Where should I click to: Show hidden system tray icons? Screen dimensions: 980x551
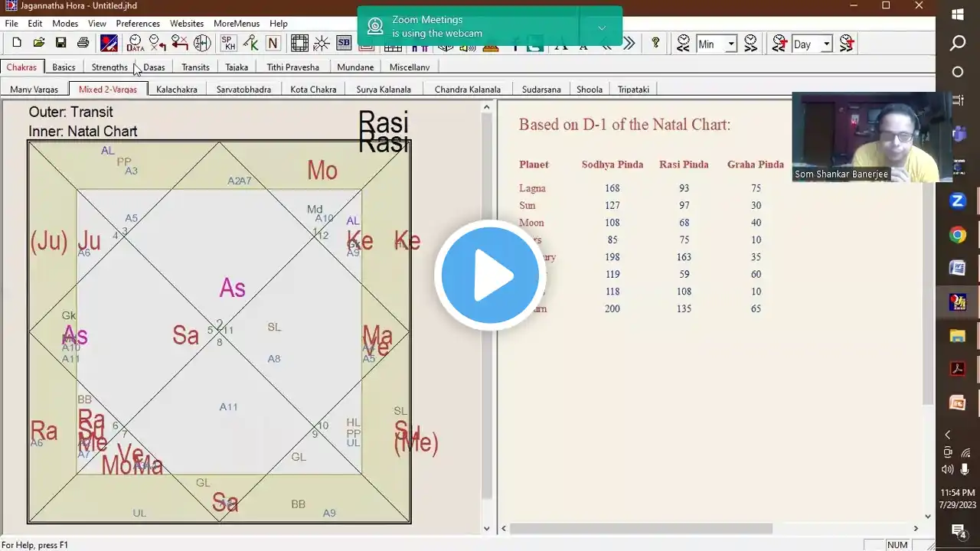947,435
